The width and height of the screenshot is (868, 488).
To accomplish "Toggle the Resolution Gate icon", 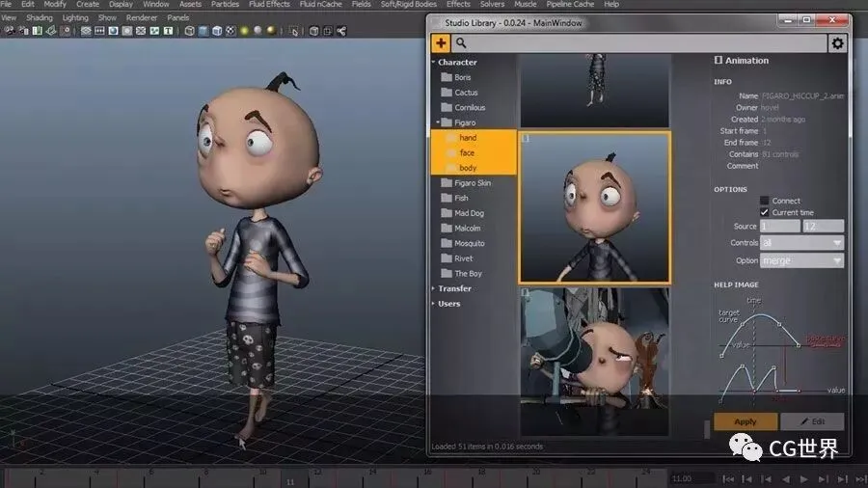I will click(x=114, y=31).
